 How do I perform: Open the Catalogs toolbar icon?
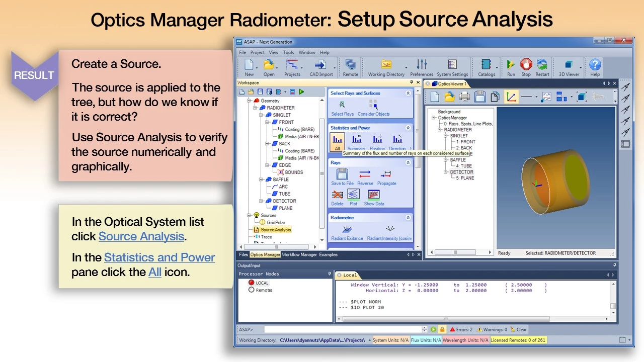click(x=486, y=67)
